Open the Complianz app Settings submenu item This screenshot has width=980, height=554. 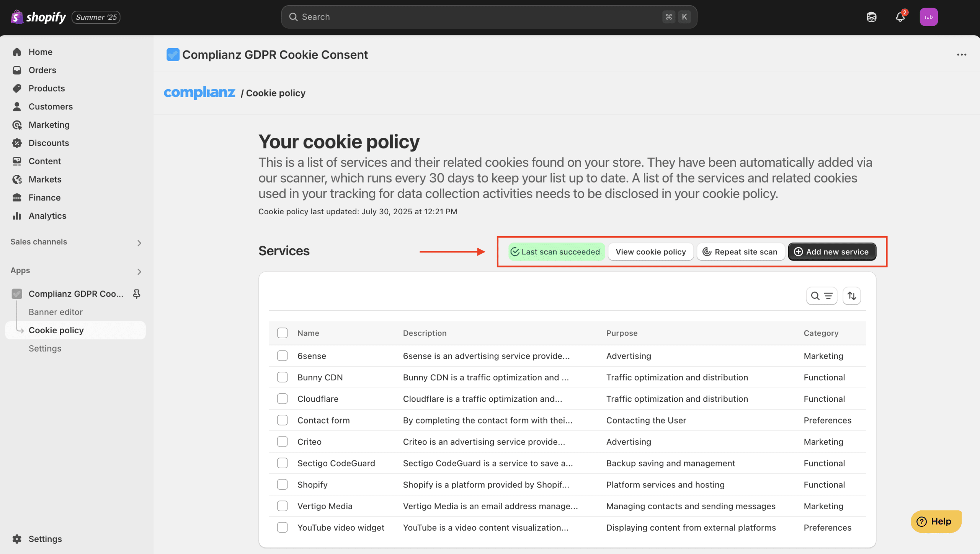pyautogui.click(x=45, y=349)
